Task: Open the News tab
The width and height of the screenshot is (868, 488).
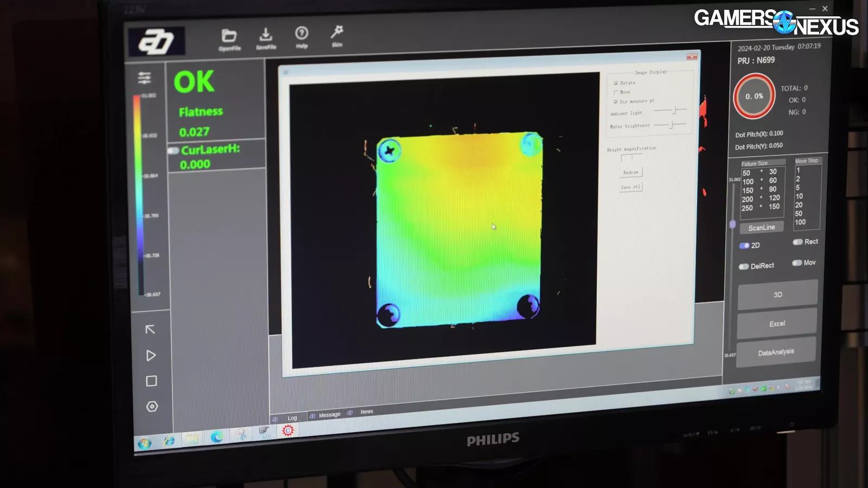Action: [367, 412]
